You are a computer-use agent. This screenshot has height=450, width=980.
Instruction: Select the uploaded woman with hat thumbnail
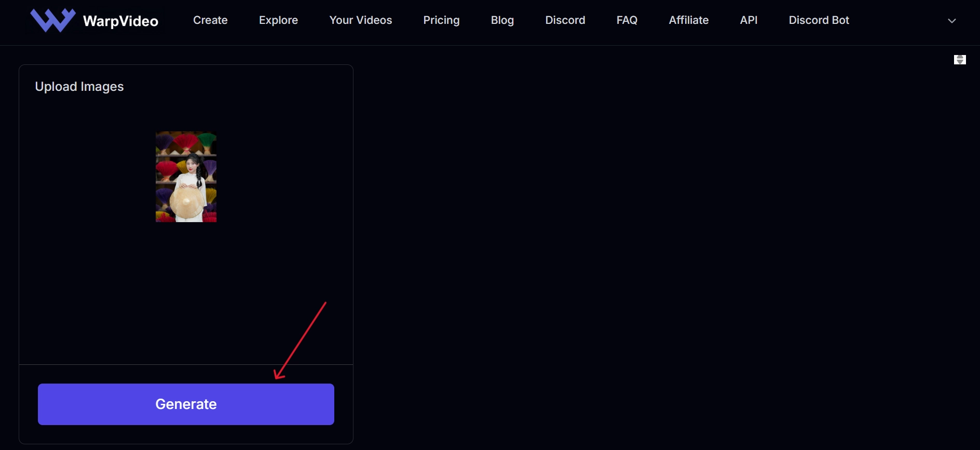coord(186,176)
